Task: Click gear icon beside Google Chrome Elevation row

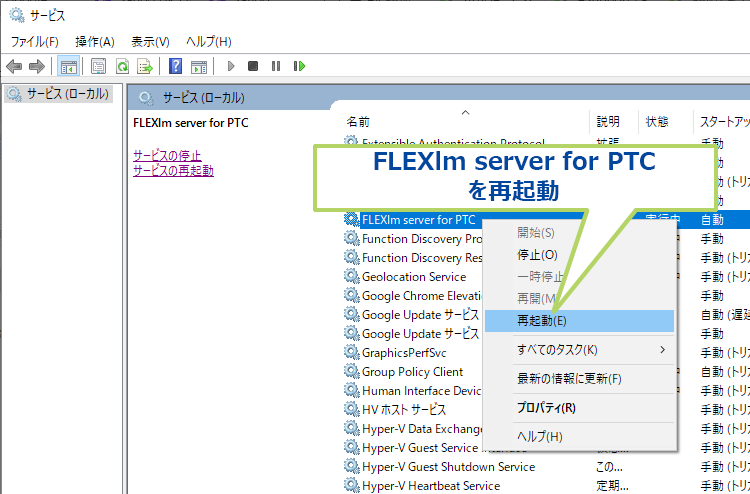Action: (352, 296)
